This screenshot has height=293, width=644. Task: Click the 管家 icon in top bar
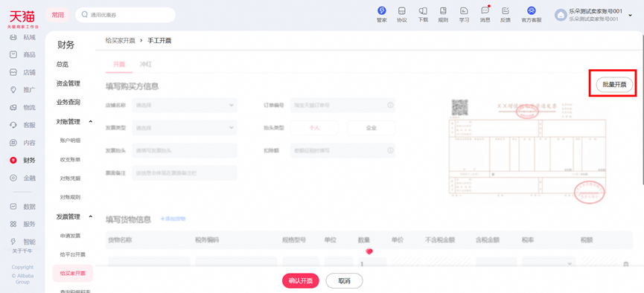381,10
